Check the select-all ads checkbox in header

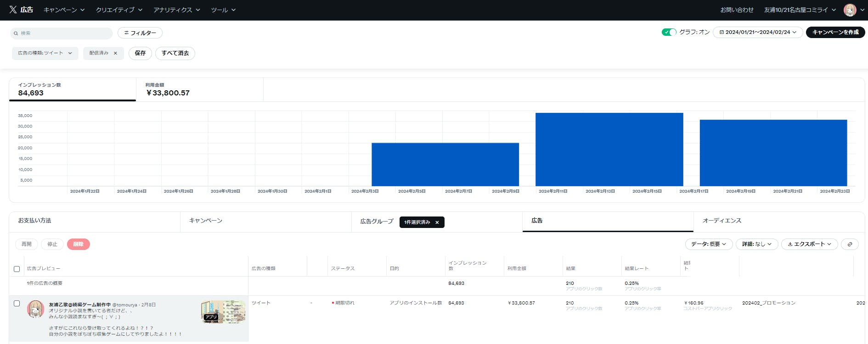tap(17, 269)
